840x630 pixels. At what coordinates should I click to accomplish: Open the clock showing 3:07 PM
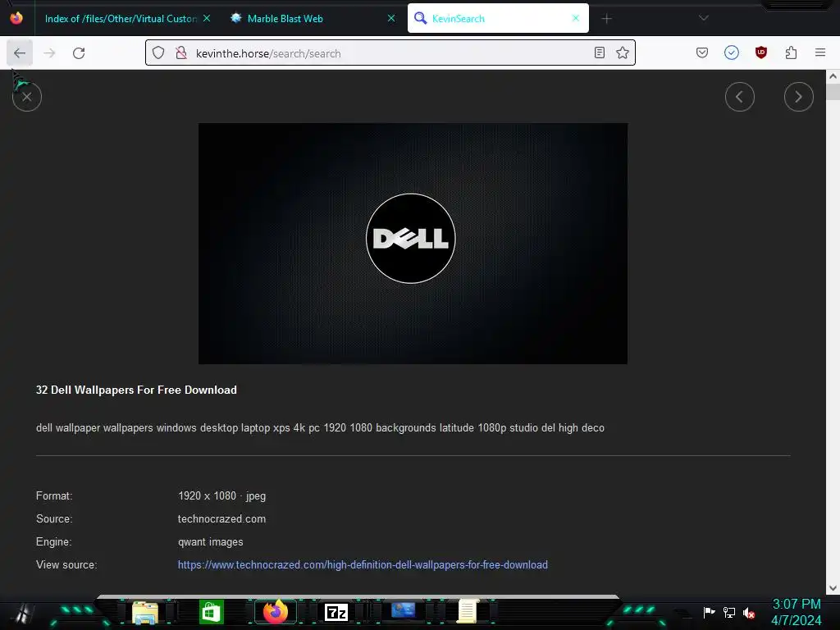[796, 612]
